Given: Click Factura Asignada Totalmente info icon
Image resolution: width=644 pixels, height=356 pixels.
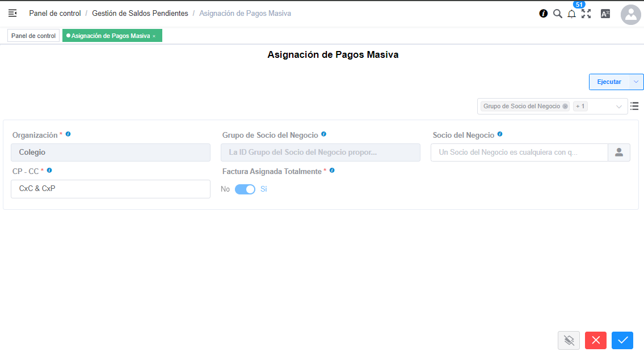Looking at the screenshot, I should click(332, 170).
